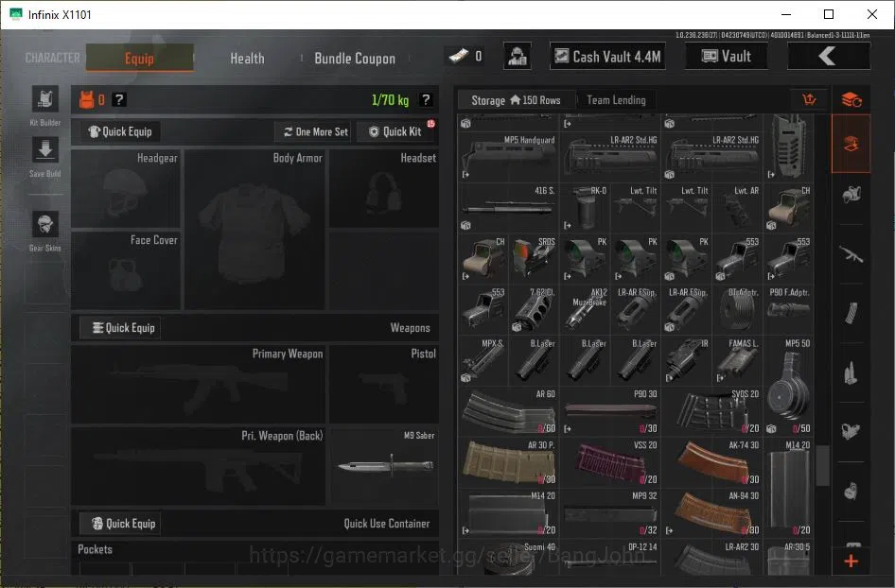Select the M9 Saber knife
The height and width of the screenshot is (588, 895).
pyautogui.click(x=383, y=466)
